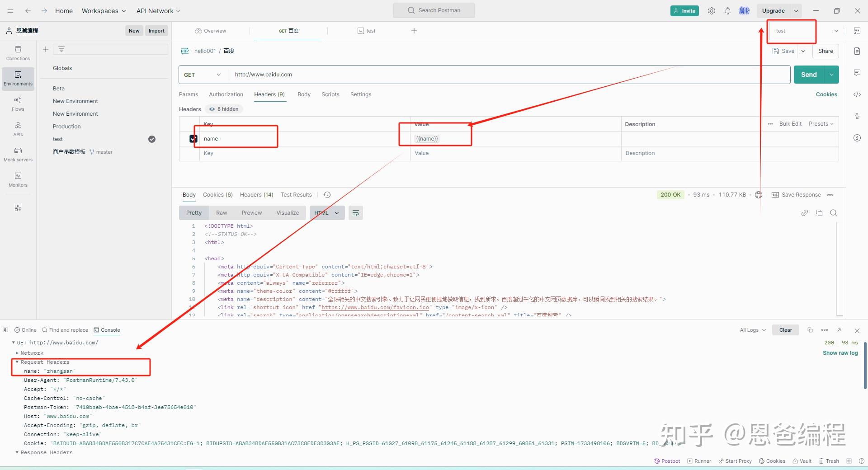Open the Collections sidebar panel
The height and width of the screenshot is (470, 868).
(18, 53)
